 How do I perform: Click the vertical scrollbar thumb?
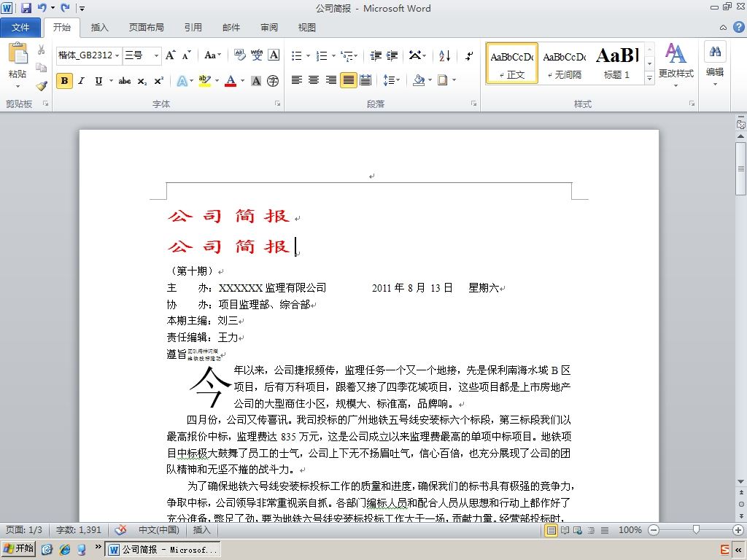click(x=740, y=168)
